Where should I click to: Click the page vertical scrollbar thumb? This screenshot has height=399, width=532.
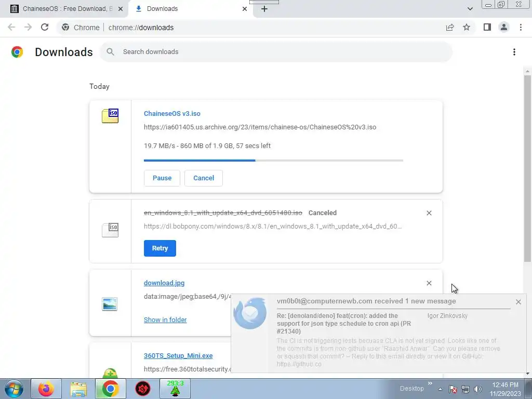(x=527, y=168)
